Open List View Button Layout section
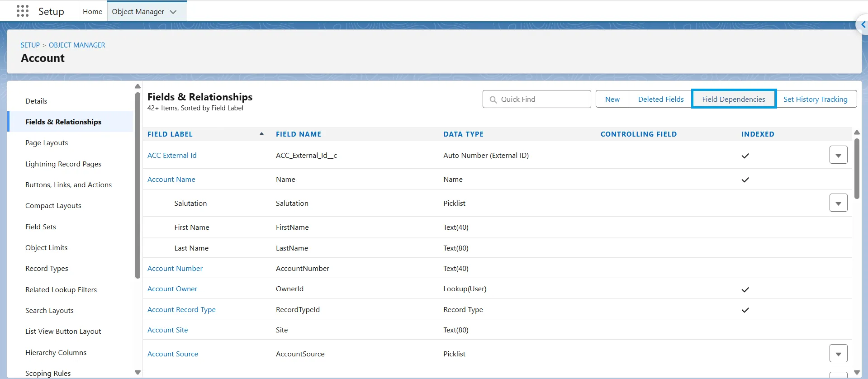868x379 pixels. coord(63,331)
